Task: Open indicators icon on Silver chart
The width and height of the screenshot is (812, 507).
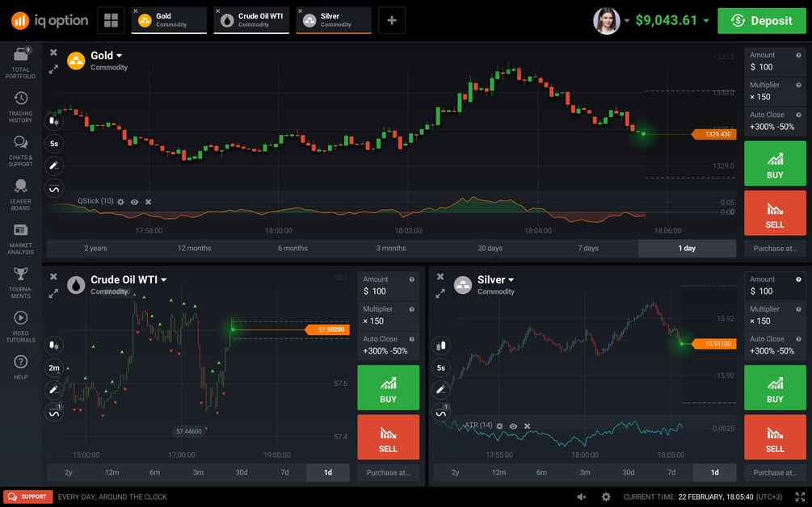Action: click(440, 413)
